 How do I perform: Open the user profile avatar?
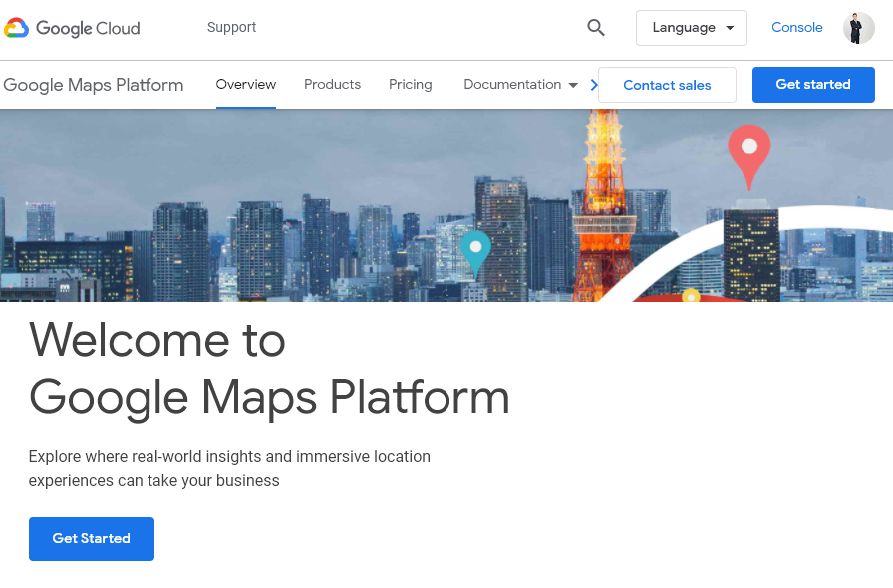858,28
